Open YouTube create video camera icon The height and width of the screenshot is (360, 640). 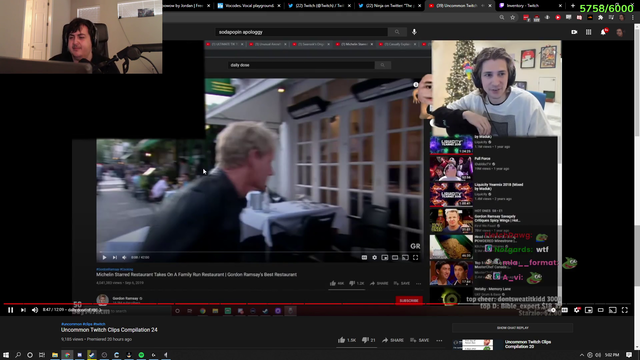point(574,32)
